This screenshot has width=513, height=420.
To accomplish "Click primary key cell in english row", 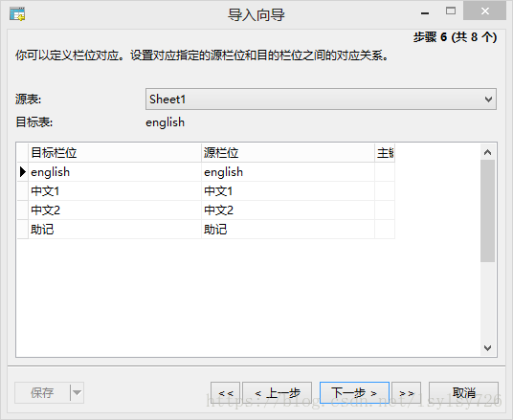I will tap(385, 172).
